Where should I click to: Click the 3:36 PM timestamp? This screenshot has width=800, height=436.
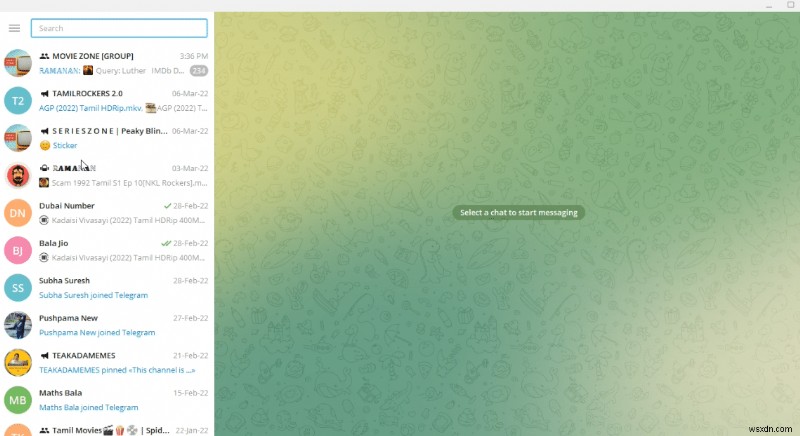[x=194, y=56]
